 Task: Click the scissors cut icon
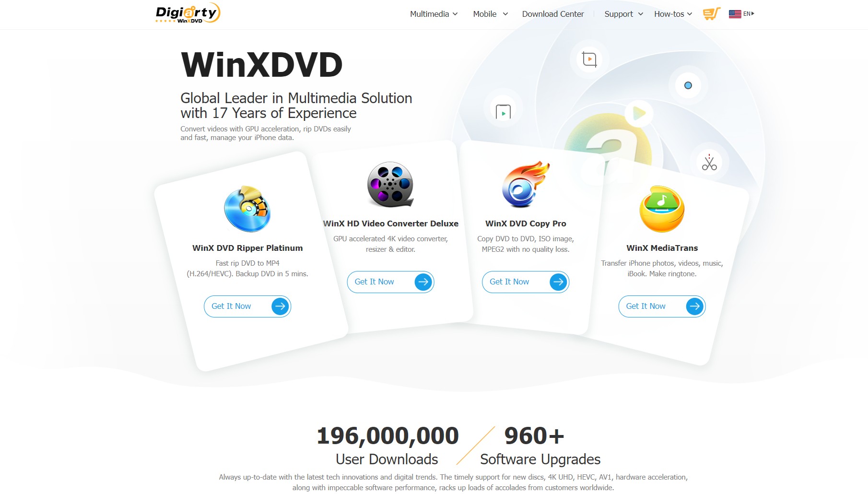click(x=709, y=162)
